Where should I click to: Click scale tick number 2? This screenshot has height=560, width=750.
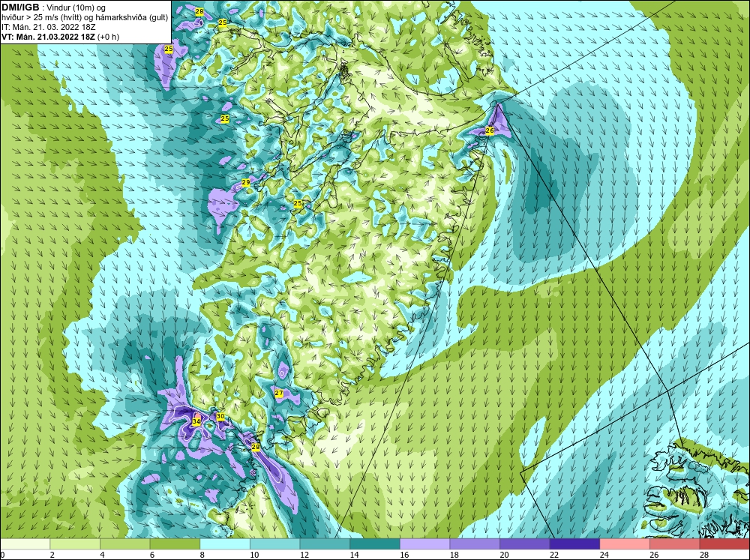[52, 555]
